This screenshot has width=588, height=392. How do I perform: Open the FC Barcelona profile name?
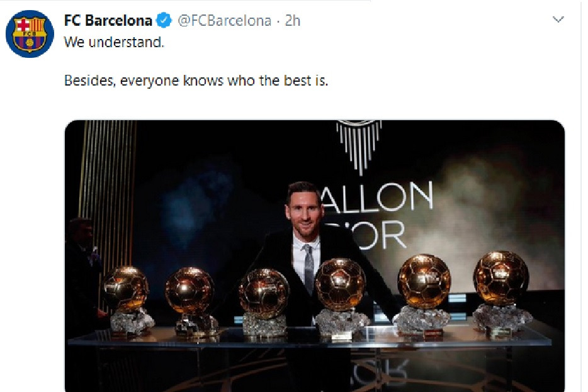[108, 20]
